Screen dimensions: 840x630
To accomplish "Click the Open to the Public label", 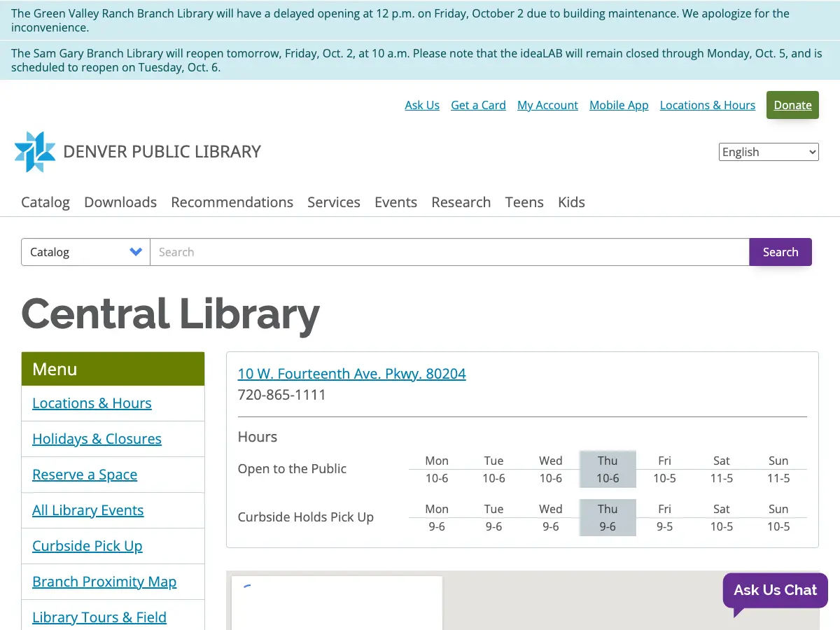I will click(x=292, y=469).
